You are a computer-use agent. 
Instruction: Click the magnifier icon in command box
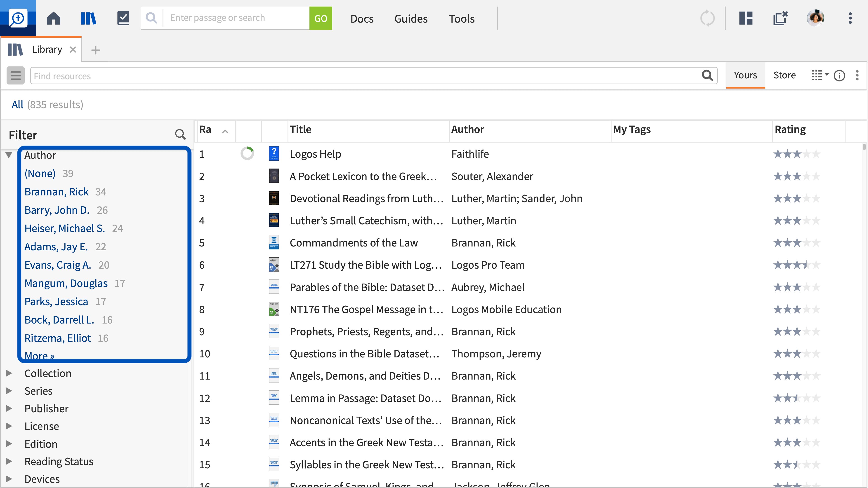coord(152,18)
